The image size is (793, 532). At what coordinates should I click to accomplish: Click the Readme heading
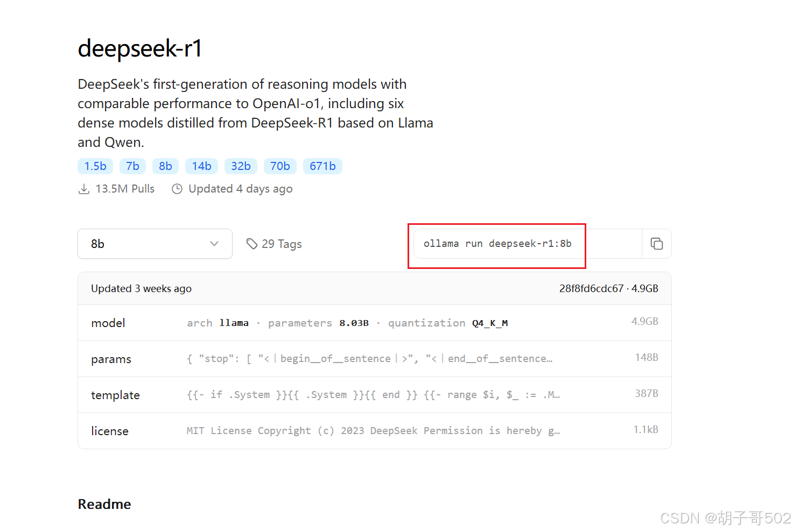[x=104, y=504]
